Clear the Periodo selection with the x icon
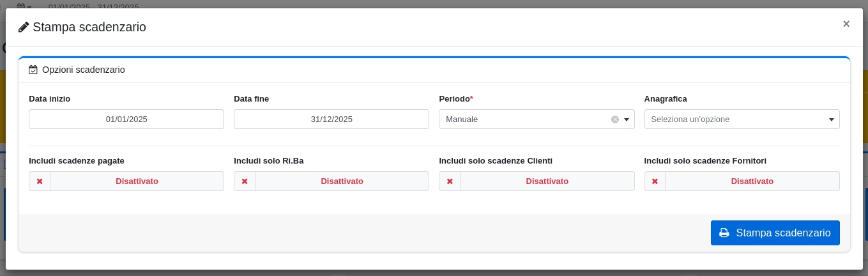The height and width of the screenshot is (276, 868). pos(615,119)
